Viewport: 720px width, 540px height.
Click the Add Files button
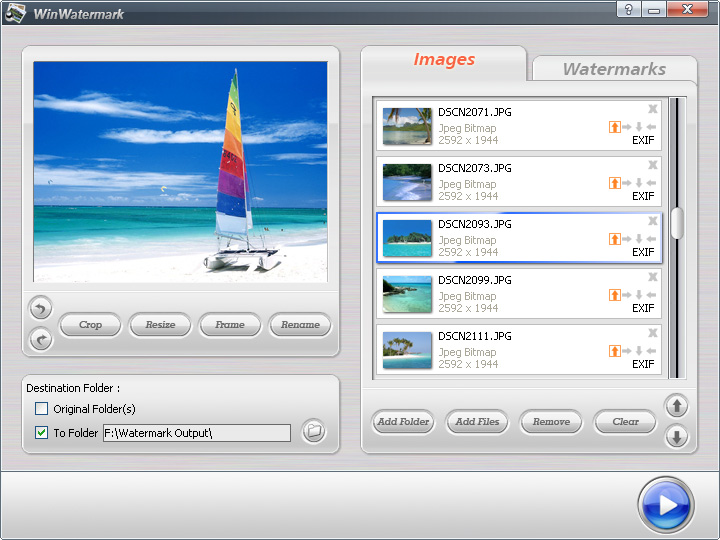pyautogui.click(x=477, y=422)
